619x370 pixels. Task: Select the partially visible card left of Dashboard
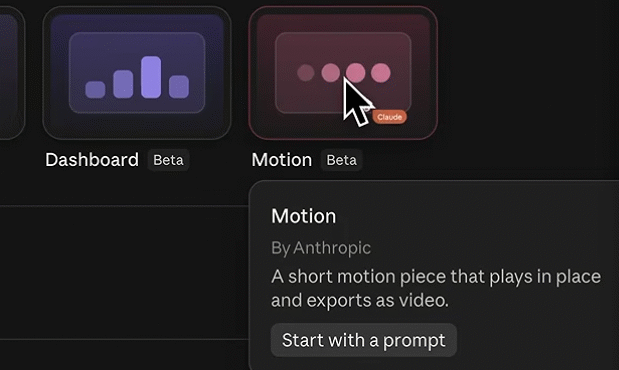(x=12, y=73)
